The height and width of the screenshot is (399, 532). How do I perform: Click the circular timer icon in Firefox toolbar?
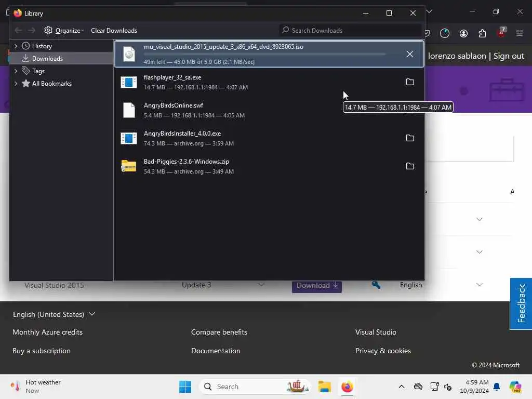coord(445,33)
